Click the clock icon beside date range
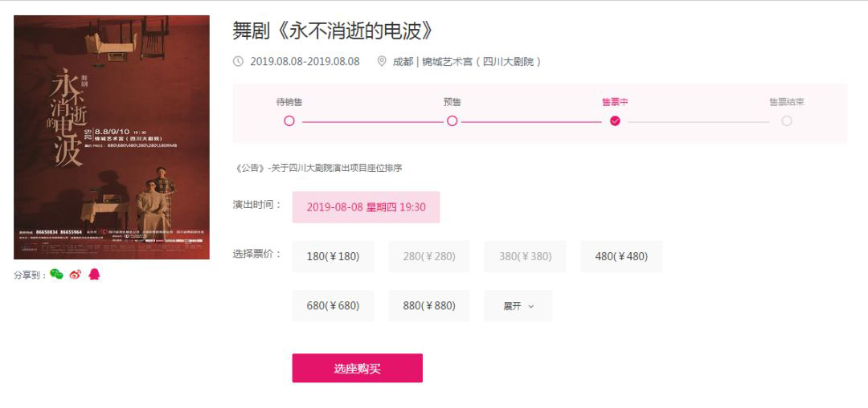This screenshot has width=868, height=408. pos(238,61)
